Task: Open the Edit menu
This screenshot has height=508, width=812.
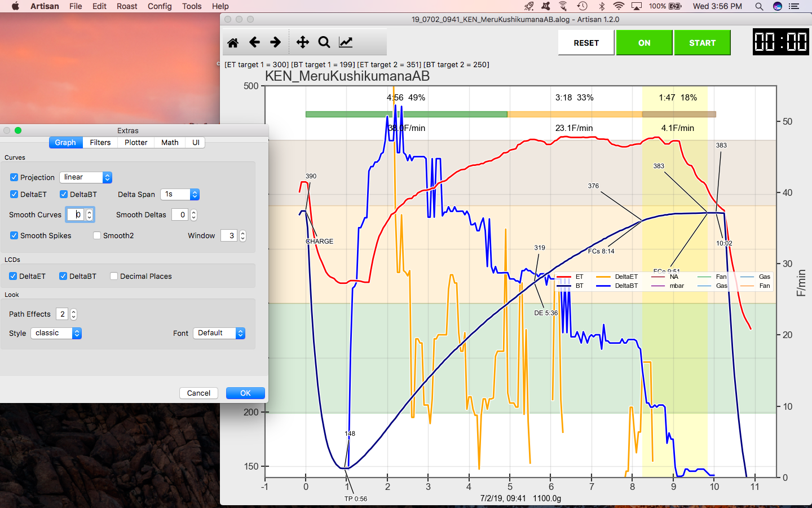Action: [99, 6]
